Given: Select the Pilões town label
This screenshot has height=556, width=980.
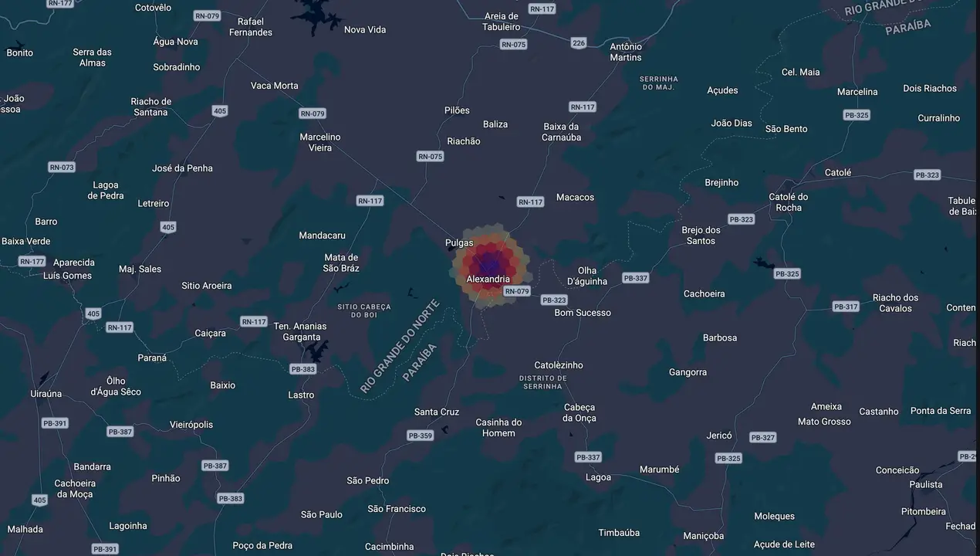Looking at the screenshot, I should point(457,110).
